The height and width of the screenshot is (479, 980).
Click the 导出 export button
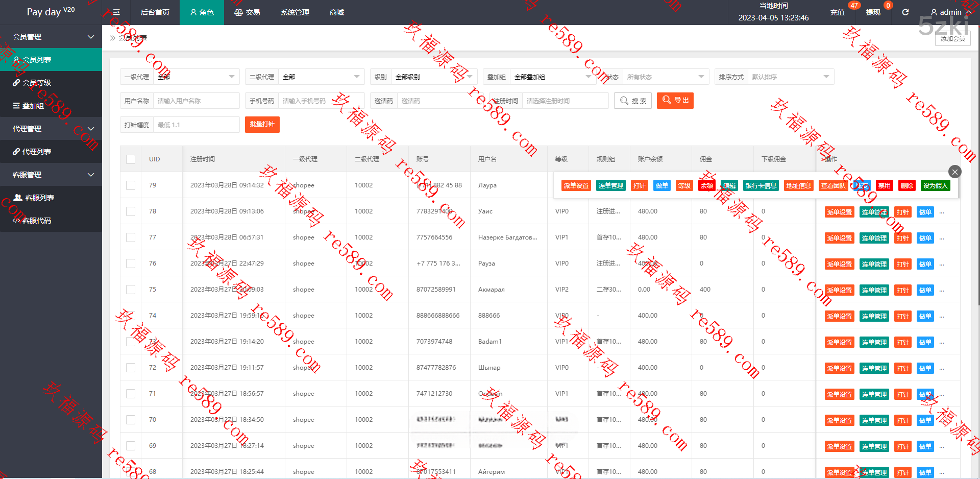coord(675,101)
